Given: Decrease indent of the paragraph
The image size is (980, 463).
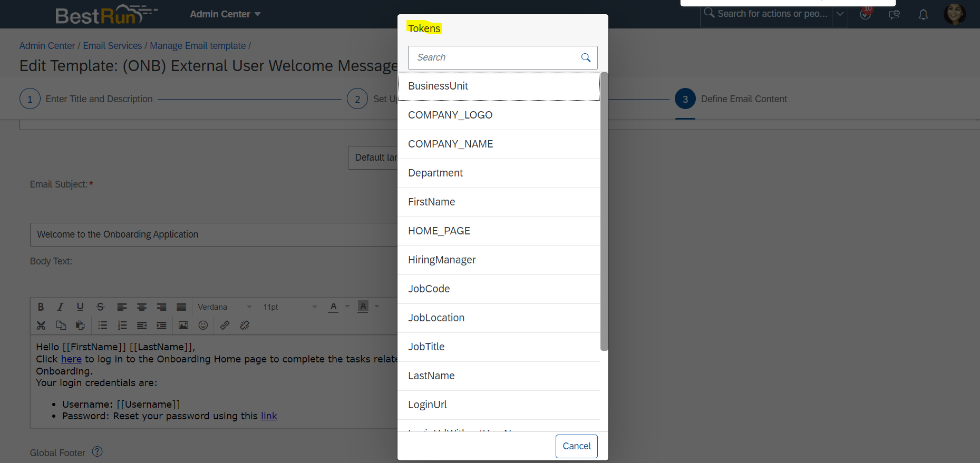Looking at the screenshot, I should tap(142, 326).
